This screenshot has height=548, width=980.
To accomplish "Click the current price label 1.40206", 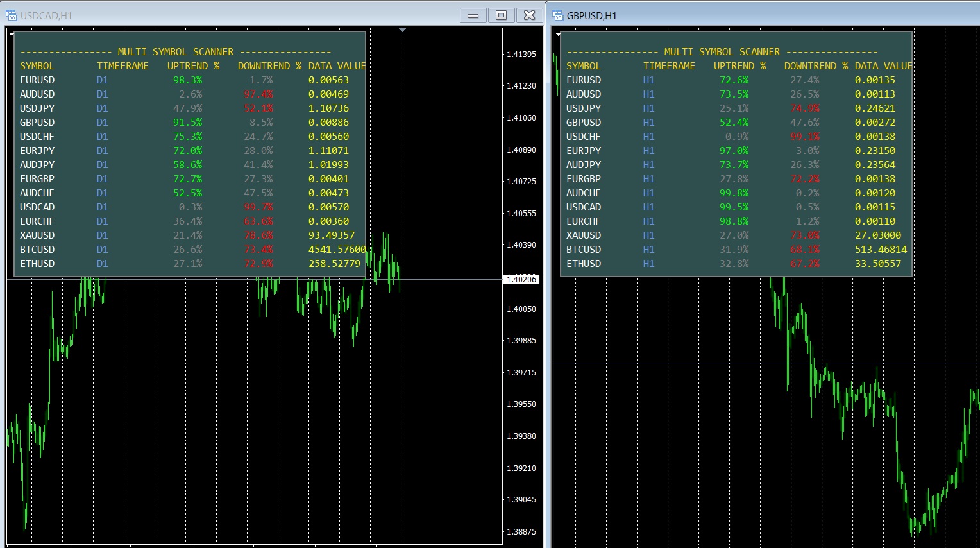I will point(521,279).
